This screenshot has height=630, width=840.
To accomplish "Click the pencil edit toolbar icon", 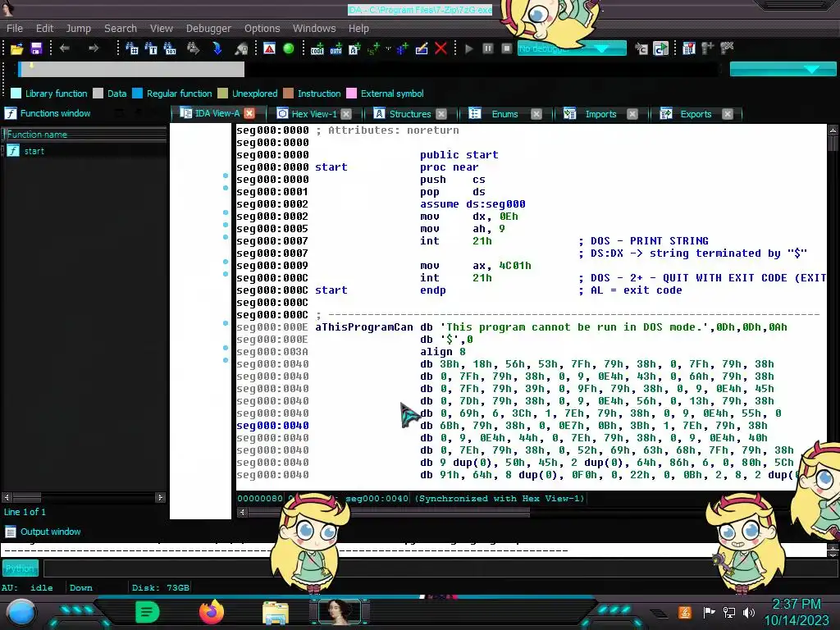I will point(422,48).
